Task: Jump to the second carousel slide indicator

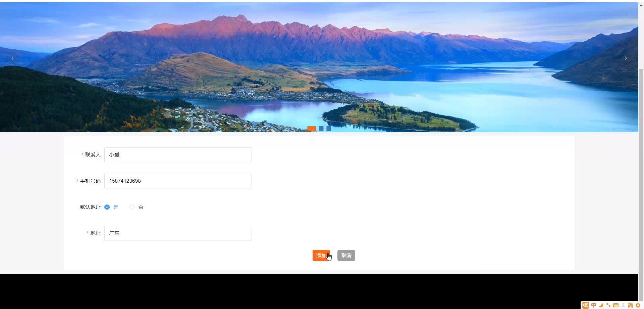Action: coord(321,128)
